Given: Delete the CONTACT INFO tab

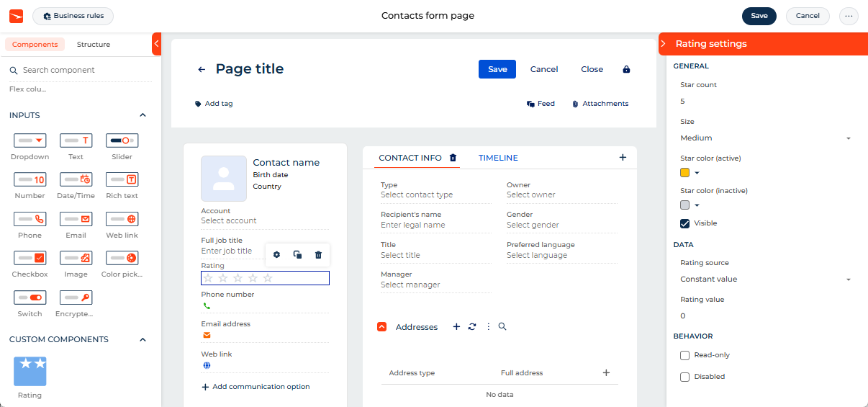Looking at the screenshot, I should point(453,158).
